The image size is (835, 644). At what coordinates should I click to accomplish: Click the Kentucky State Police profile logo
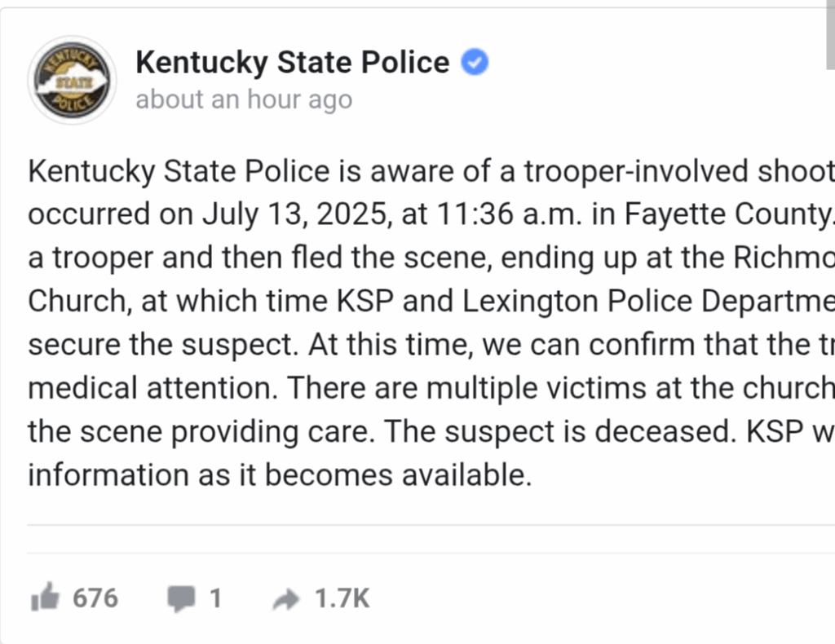(72, 80)
